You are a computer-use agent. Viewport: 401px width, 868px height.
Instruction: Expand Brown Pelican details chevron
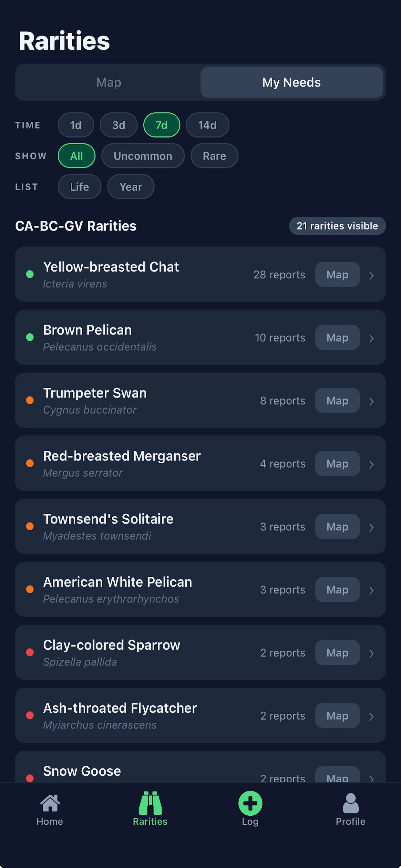[371, 338]
